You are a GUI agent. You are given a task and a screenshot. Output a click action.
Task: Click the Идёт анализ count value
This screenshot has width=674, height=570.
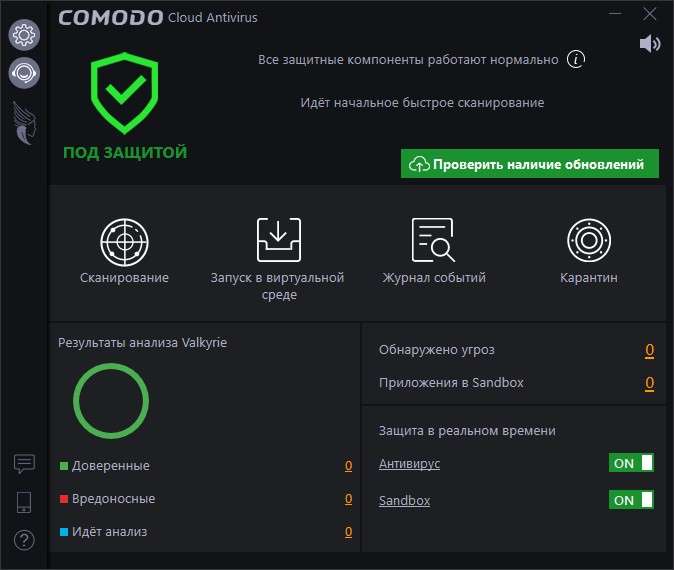[x=349, y=532]
